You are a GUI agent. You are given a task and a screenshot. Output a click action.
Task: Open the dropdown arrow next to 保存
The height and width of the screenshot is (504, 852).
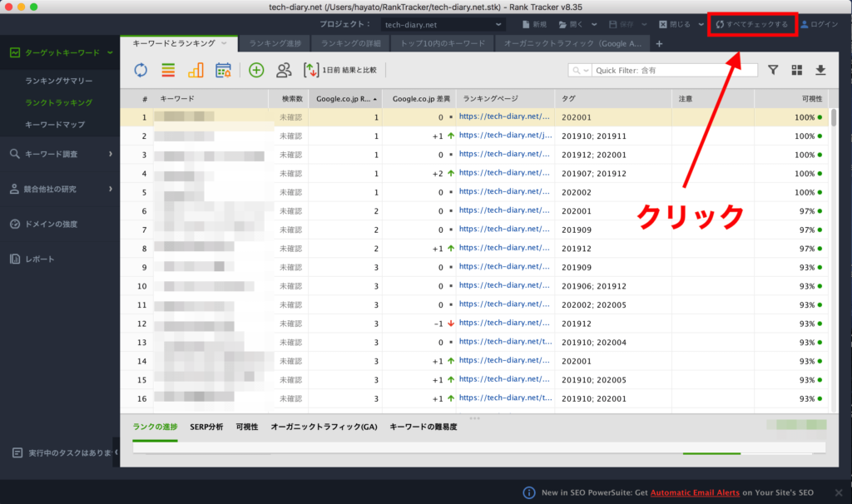[644, 24]
